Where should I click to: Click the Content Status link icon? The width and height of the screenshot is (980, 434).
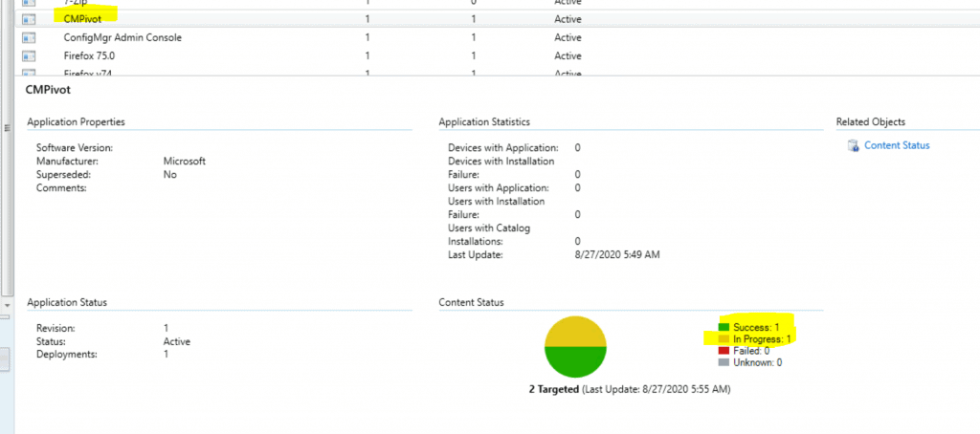(853, 145)
